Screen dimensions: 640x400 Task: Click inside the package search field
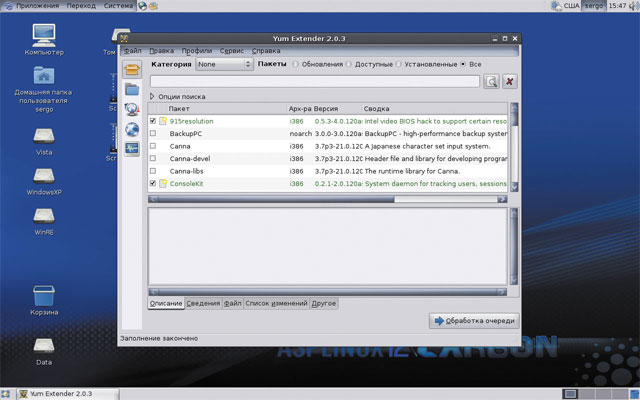(x=315, y=81)
